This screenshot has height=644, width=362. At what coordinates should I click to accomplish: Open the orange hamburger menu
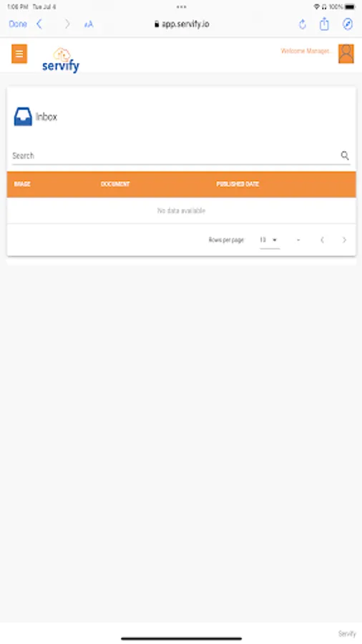click(19, 54)
